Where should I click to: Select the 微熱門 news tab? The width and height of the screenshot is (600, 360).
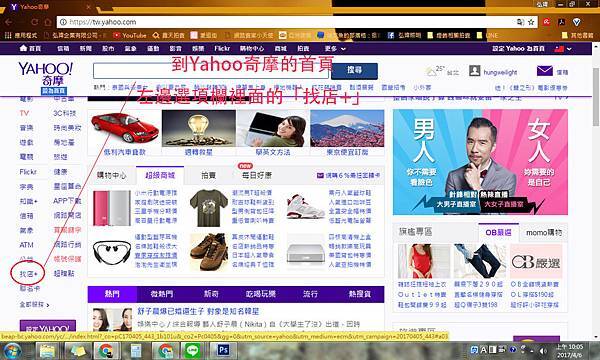[x=162, y=294]
